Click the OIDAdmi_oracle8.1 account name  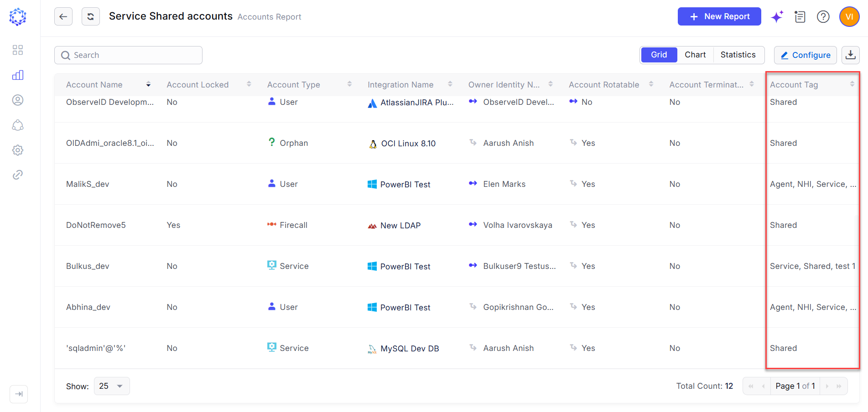tap(110, 143)
